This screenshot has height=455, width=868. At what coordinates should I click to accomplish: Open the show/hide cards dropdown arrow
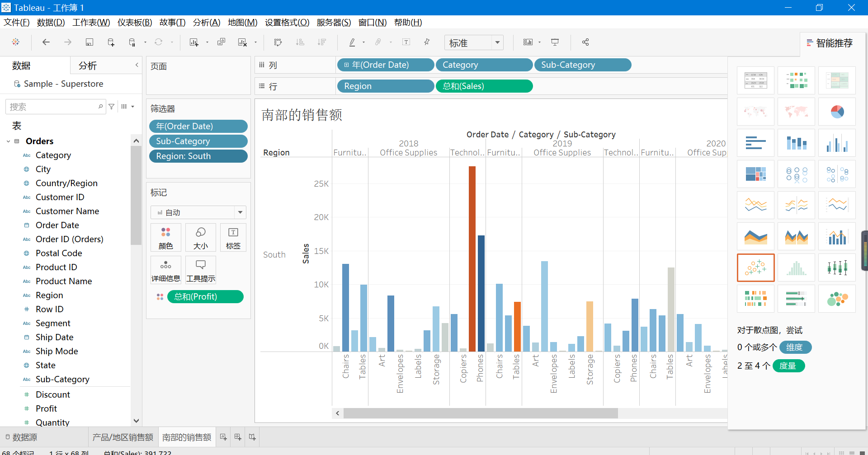point(539,42)
